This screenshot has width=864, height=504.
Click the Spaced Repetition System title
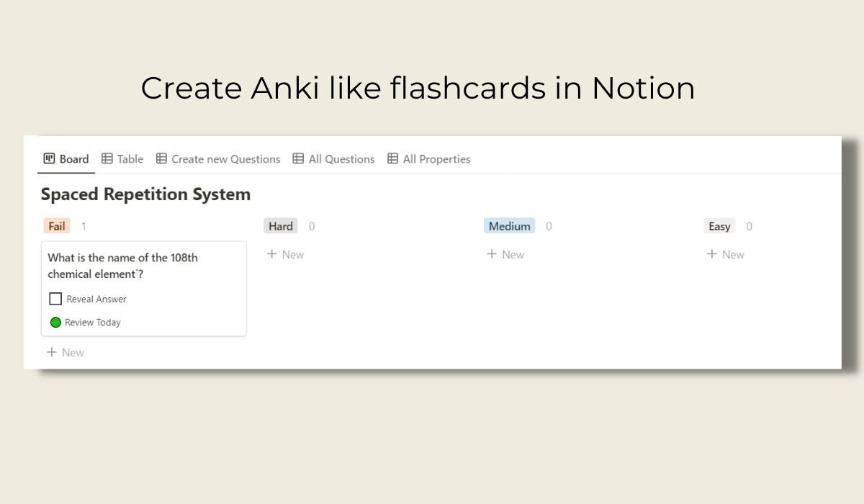(145, 194)
